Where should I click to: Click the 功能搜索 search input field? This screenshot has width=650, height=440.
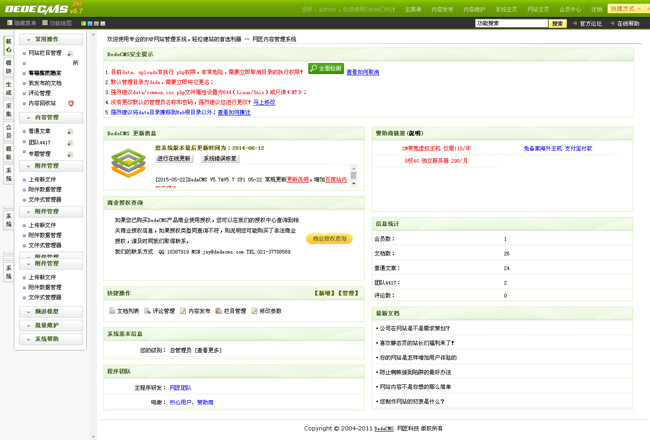point(512,23)
